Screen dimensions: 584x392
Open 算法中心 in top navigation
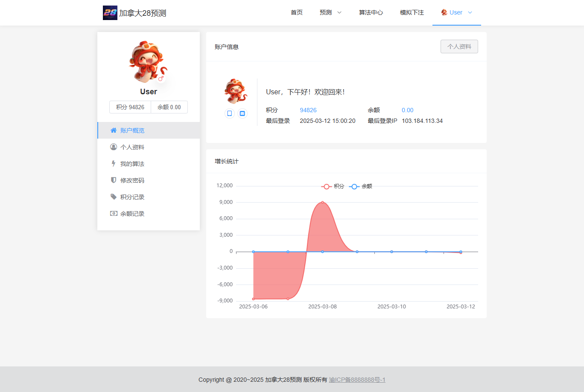click(371, 13)
